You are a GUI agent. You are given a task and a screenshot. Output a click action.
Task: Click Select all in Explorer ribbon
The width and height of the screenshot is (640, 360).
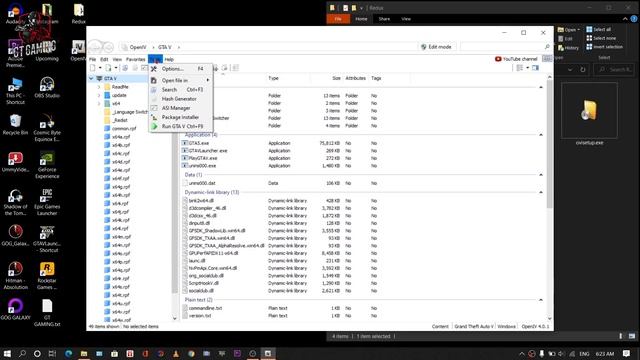[599, 29]
